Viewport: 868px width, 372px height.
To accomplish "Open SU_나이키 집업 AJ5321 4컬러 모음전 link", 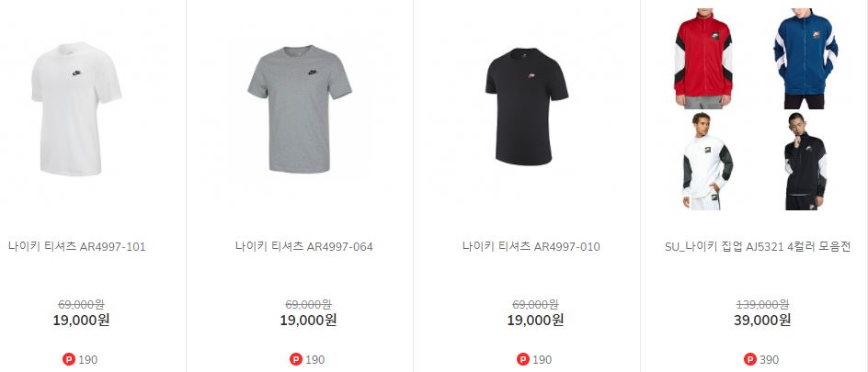I will tap(758, 246).
